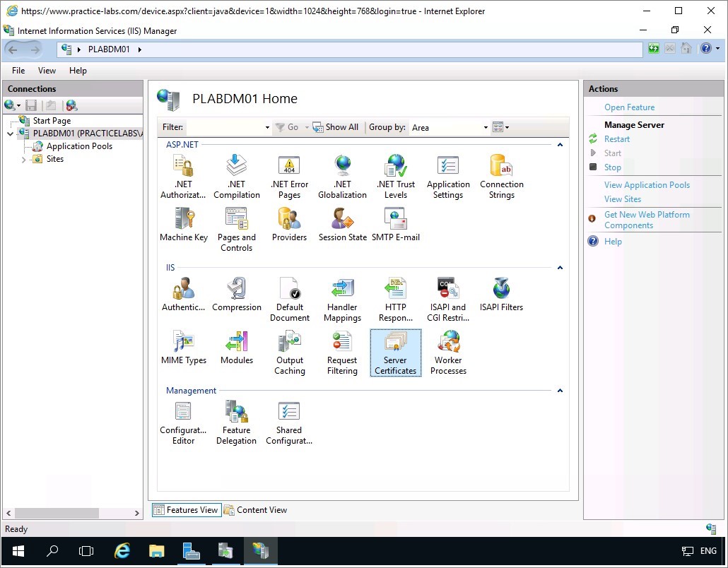
Task: Open the Group by Area dropdown
Action: [x=450, y=128]
